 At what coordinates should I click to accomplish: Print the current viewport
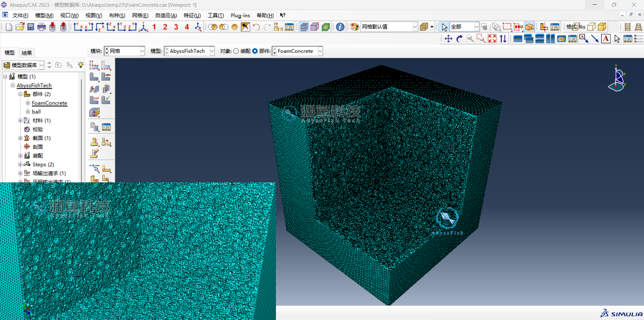tap(42, 27)
